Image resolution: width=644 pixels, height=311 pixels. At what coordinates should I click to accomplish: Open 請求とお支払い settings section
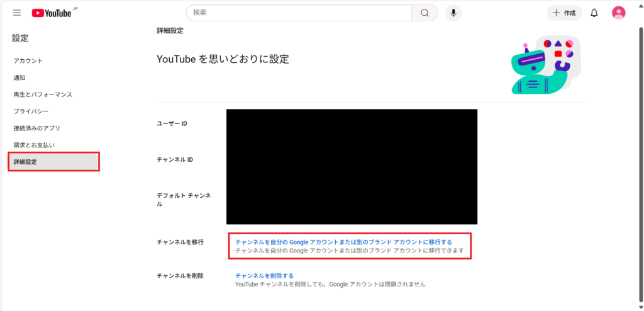34,145
